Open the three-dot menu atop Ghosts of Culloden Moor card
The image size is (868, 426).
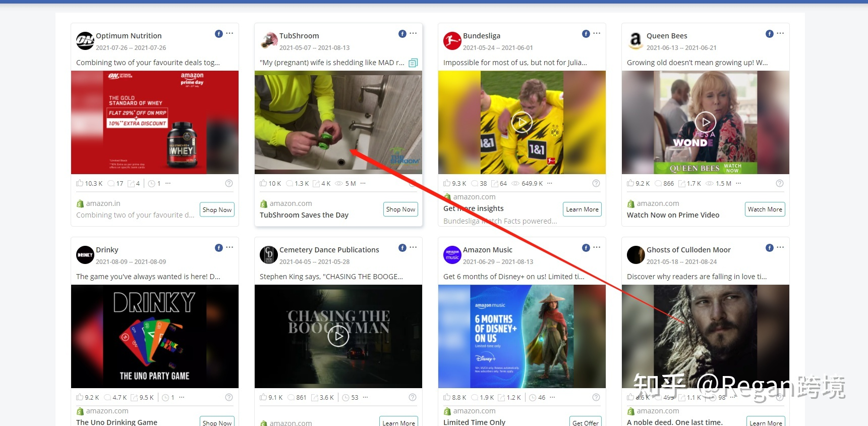(x=780, y=247)
